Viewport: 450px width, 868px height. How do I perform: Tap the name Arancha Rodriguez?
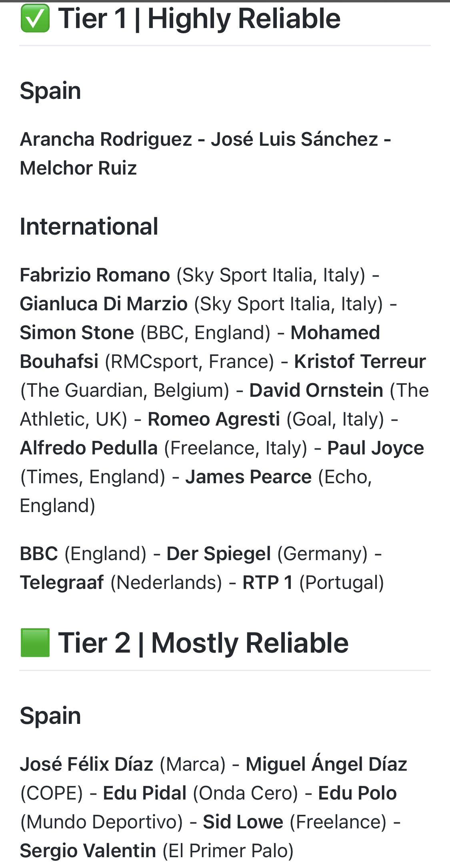click(106, 139)
